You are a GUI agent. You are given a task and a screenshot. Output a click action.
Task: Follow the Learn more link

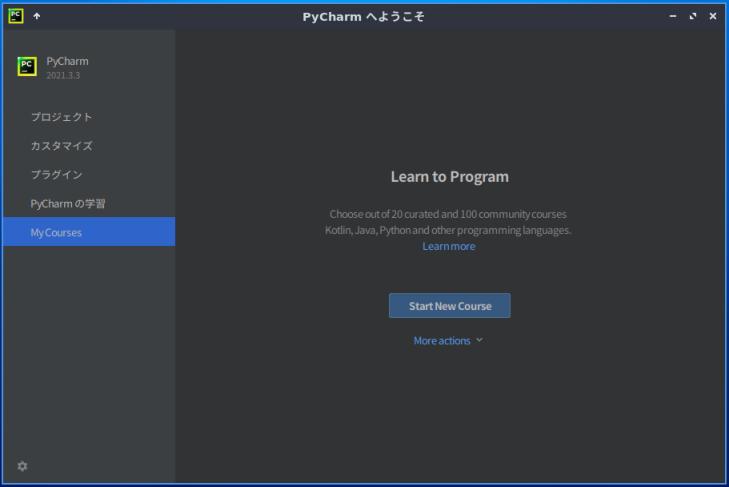click(449, 246)
